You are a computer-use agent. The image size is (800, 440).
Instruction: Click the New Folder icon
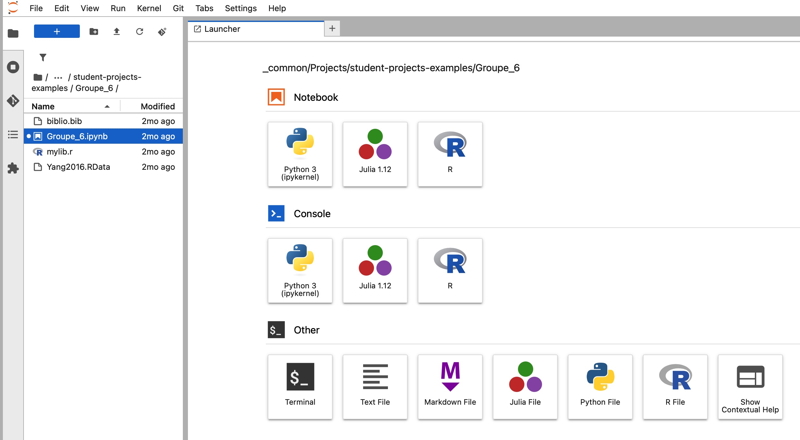[94, 32]
